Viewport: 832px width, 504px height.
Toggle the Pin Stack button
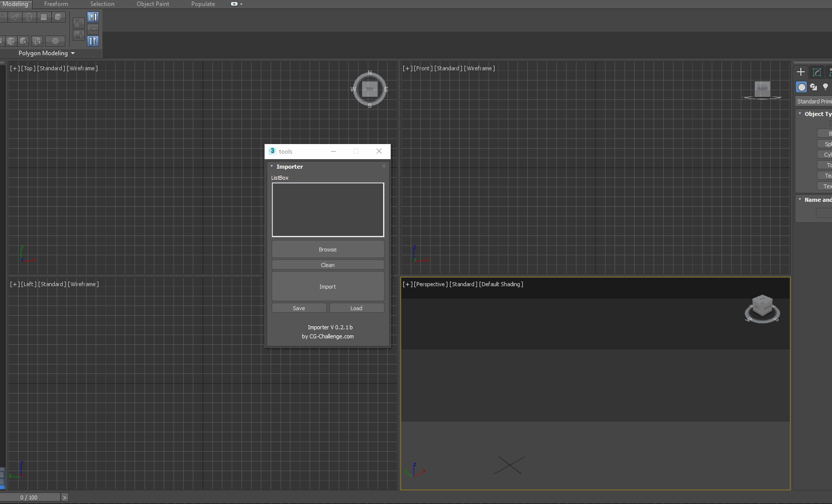pos(93,29)
